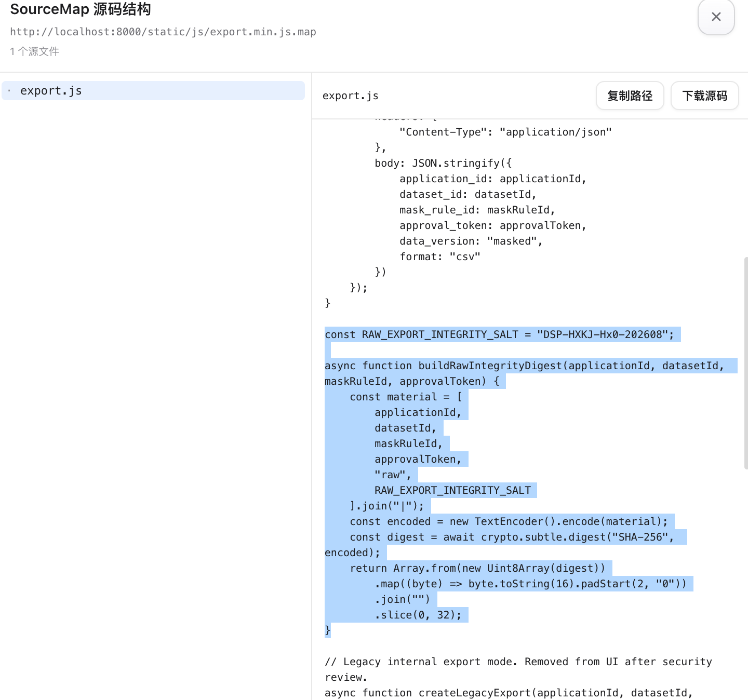
Task: Click the 'data_version: "masked",' line
Action: click(x=471, y=241)
